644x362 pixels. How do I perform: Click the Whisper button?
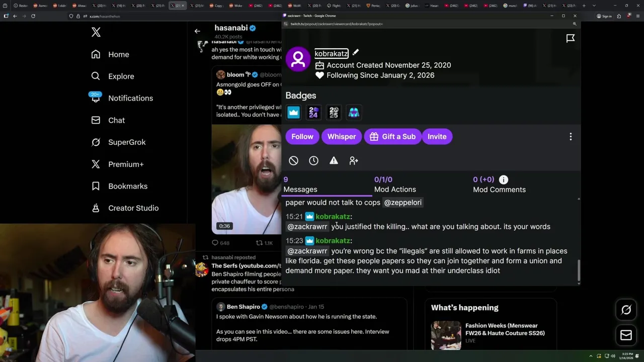[342, 137]
